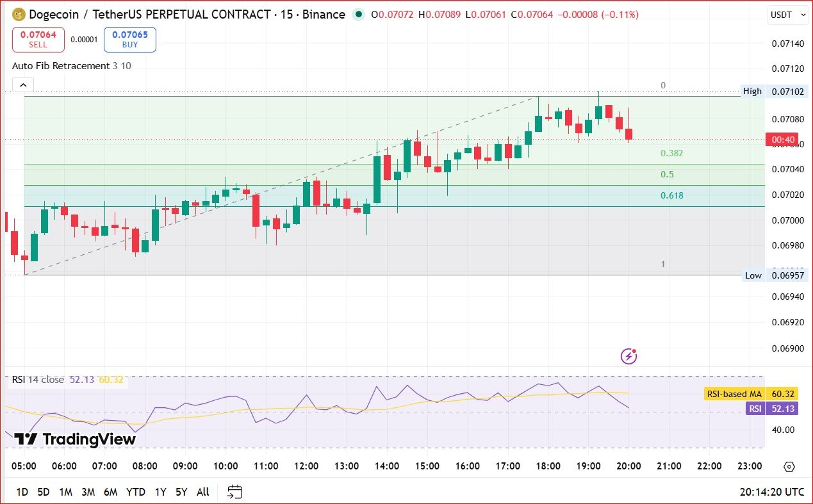Collapse the indicator legend with chevron
This screenshot has height=504, width=813.
pos(23,85)
